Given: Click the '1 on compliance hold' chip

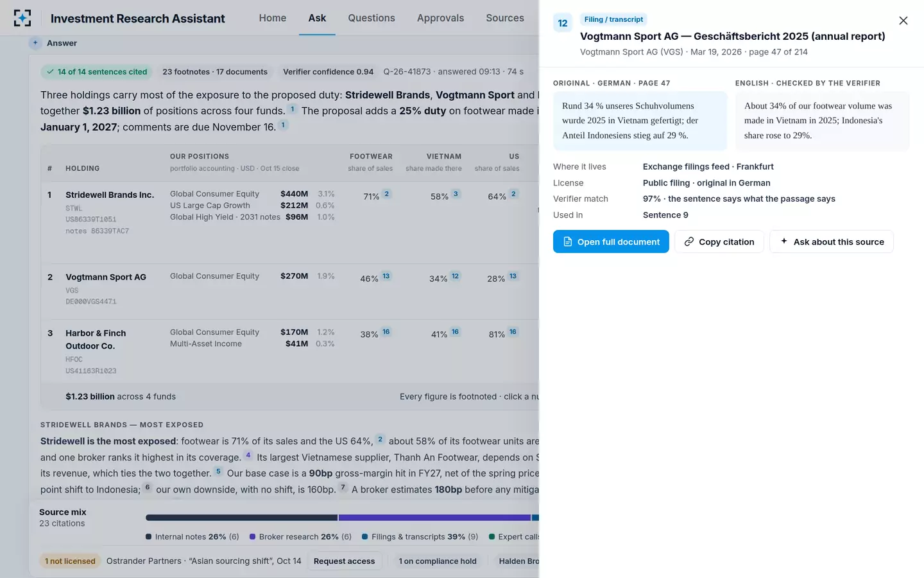Looking at the screenshot, I should tap(438, 561).
